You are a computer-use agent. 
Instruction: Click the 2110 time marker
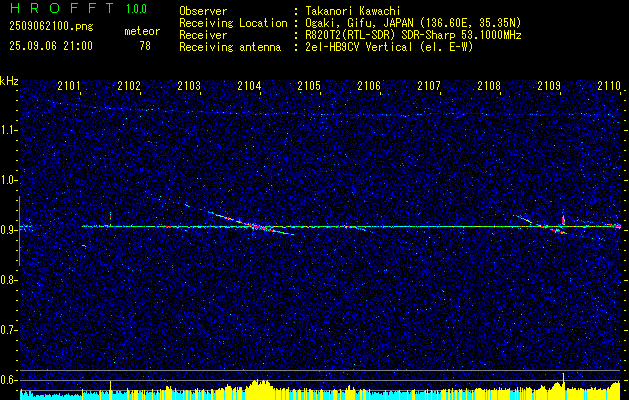pos(609,86)
